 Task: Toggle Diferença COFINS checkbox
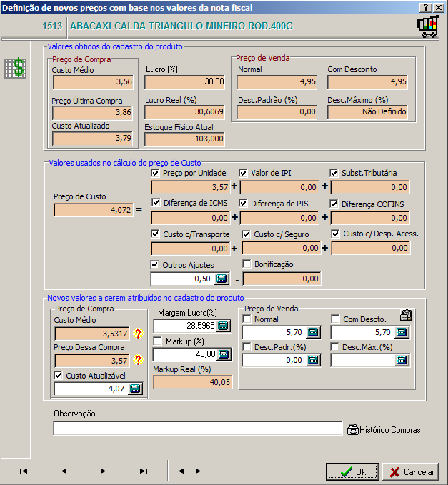point(334,204)
